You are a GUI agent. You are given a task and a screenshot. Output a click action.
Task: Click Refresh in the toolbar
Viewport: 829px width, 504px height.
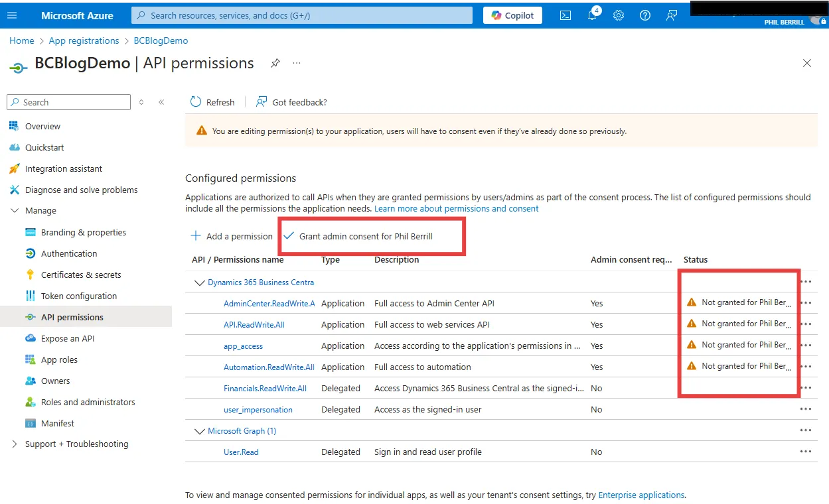click(212, 102)
